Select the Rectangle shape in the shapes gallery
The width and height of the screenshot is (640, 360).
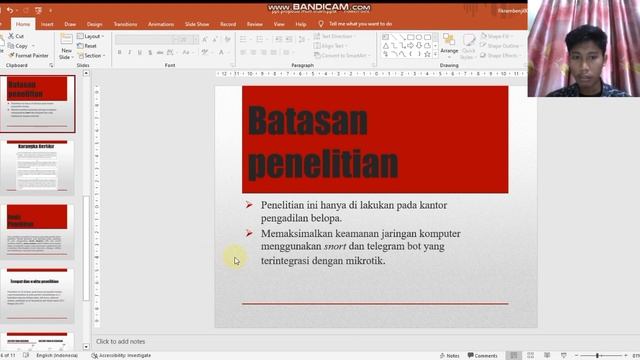(x=411, y=37)
